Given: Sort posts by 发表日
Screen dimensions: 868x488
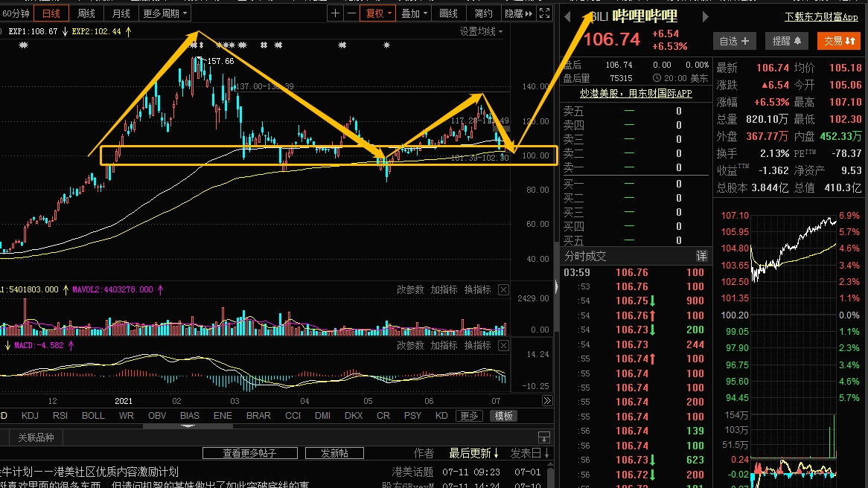Looking at the screenshot, I should click(x=529, y=453).
